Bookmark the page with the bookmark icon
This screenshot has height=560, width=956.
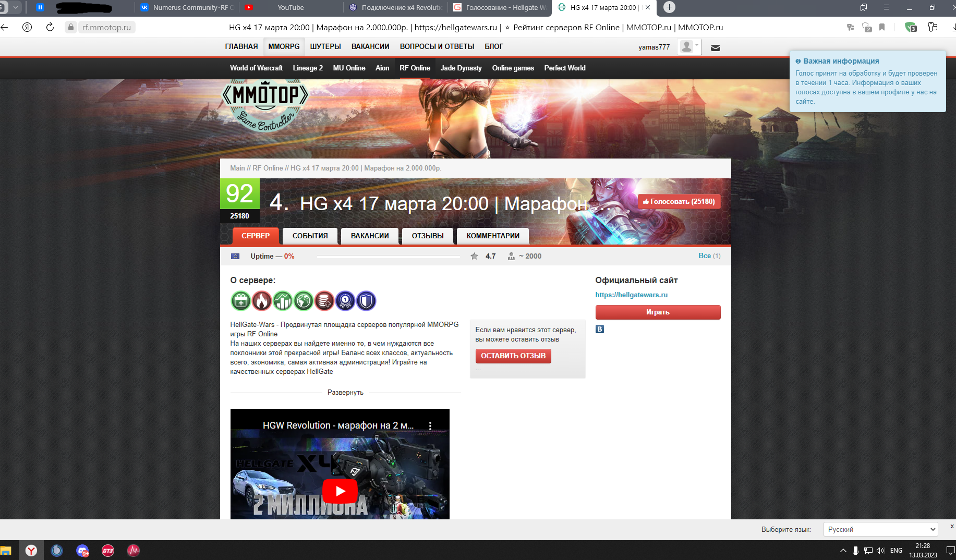tap(882, 27)
